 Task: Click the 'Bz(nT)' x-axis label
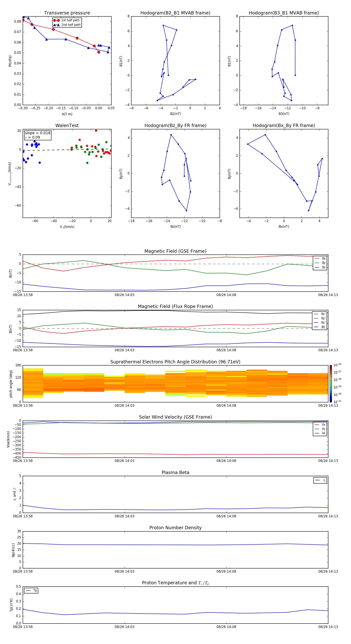click(x=175, y=227)
